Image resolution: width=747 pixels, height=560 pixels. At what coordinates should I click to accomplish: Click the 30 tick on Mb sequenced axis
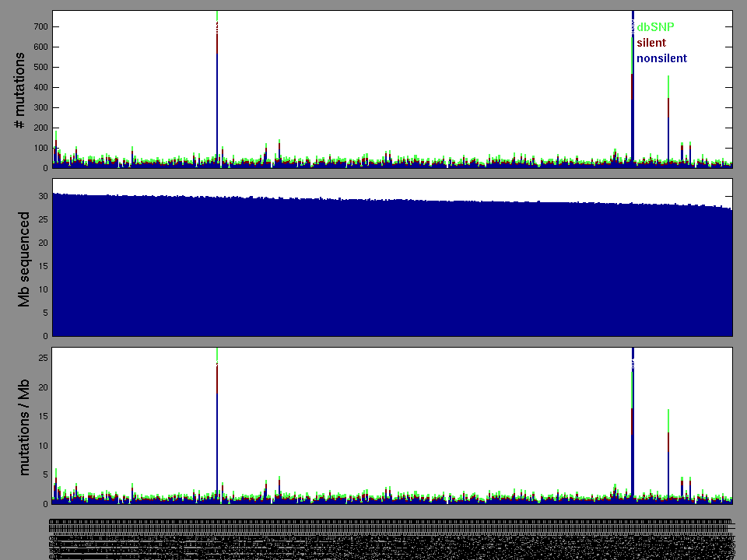pyautogui.click(x=43, y=196)
